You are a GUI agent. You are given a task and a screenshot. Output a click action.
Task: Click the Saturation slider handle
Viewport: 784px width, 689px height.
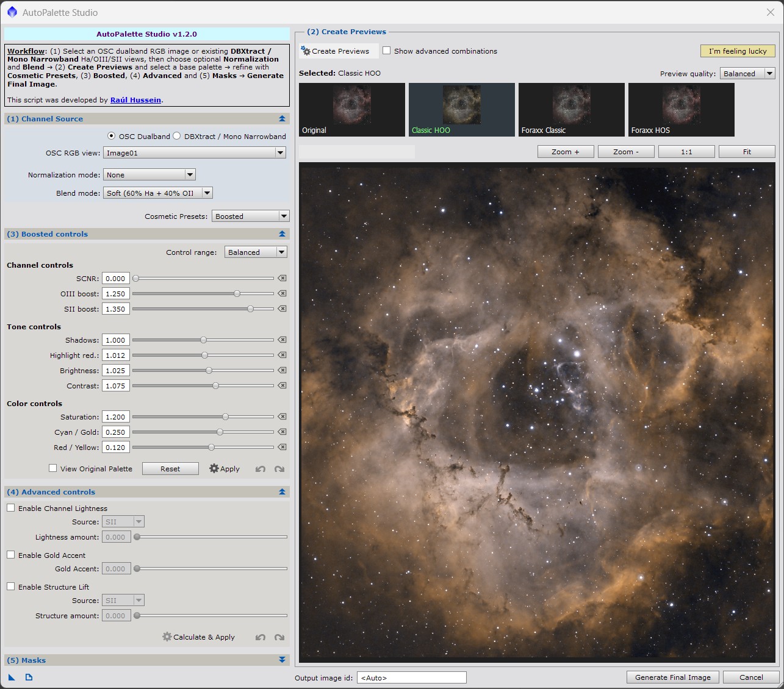[x=225, y=416]
